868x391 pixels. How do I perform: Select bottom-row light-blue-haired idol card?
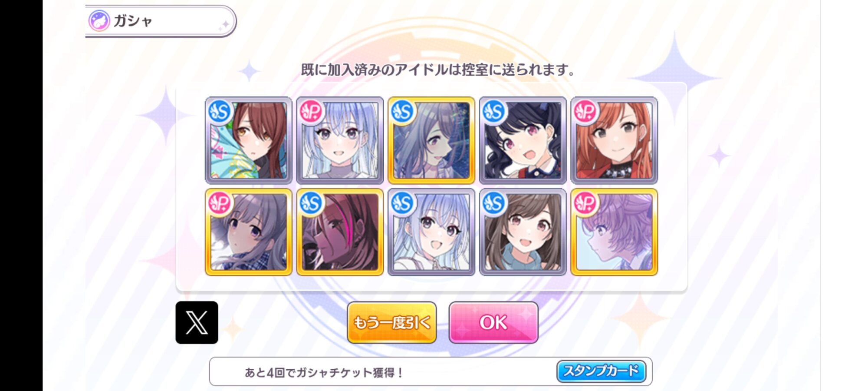(431, 232)
